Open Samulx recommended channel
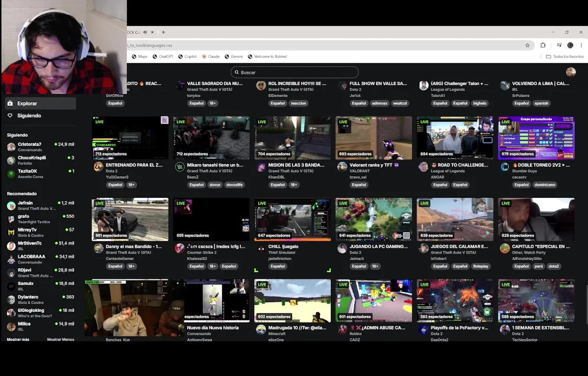Screen dimensions: 588x376 (40, 286)
